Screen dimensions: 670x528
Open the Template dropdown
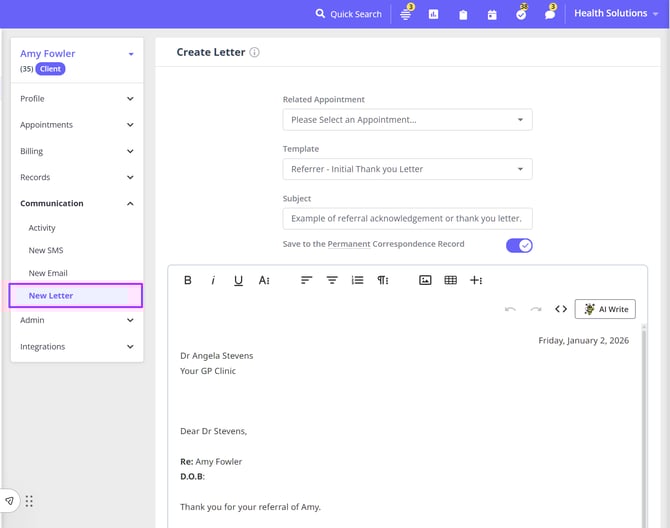pos(407,169)
